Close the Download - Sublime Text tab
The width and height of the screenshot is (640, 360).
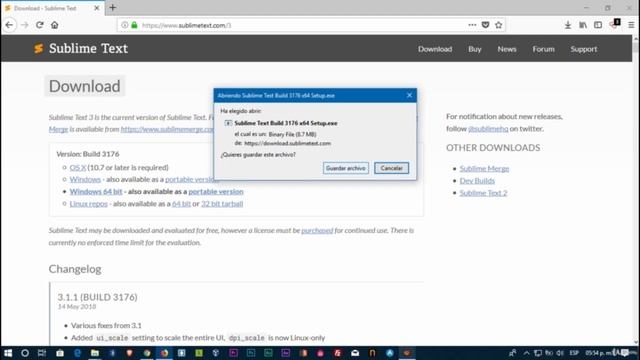[97, 8]
